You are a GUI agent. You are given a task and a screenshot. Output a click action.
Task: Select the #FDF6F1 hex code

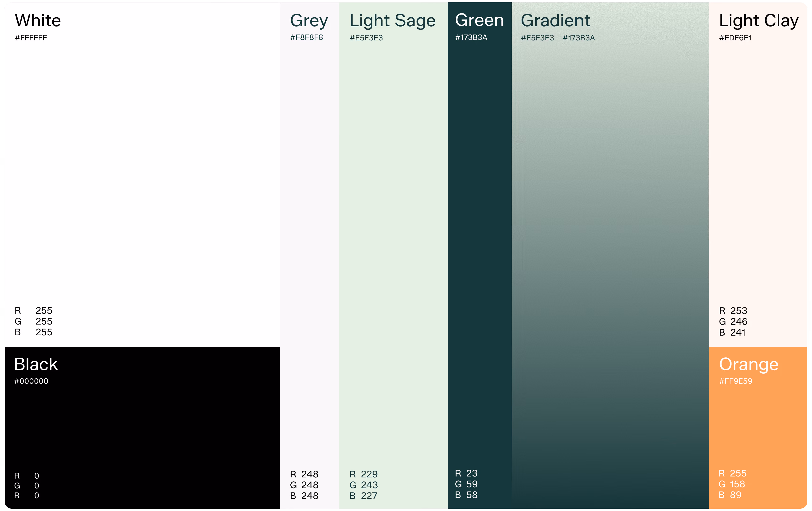tap(735, 38)
